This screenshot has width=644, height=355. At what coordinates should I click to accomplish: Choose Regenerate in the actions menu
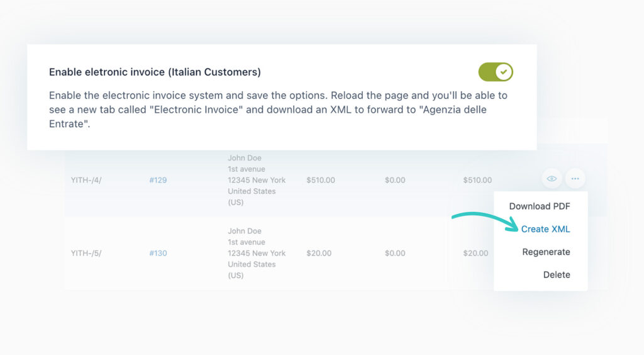tap(546, 252)
